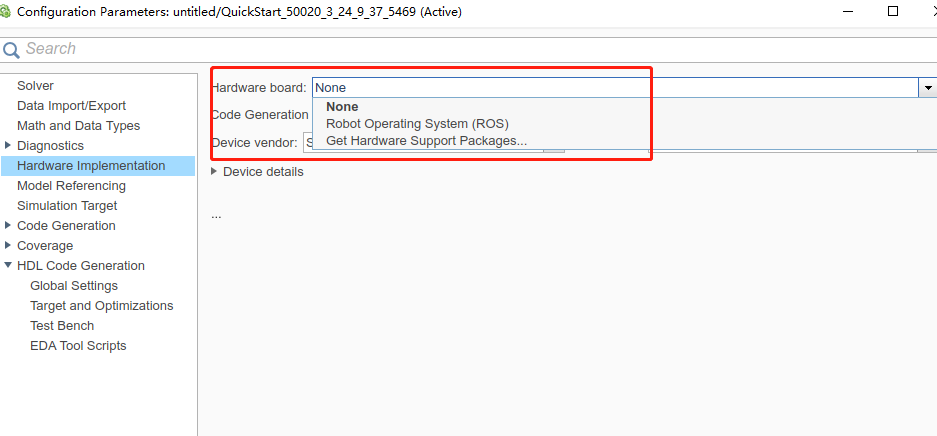The height and width of the screenshot is (436, 937).
Task: Click the search magnifier icon
Action: coord(11,49)
